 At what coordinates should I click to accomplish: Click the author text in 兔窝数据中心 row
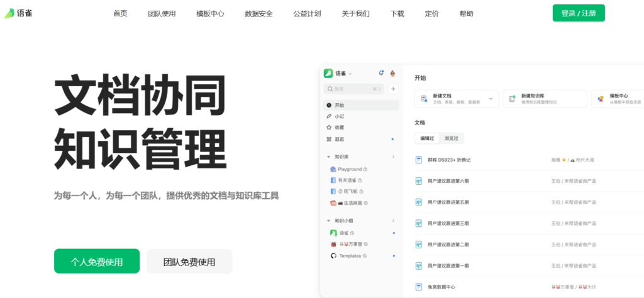(573, 287)
